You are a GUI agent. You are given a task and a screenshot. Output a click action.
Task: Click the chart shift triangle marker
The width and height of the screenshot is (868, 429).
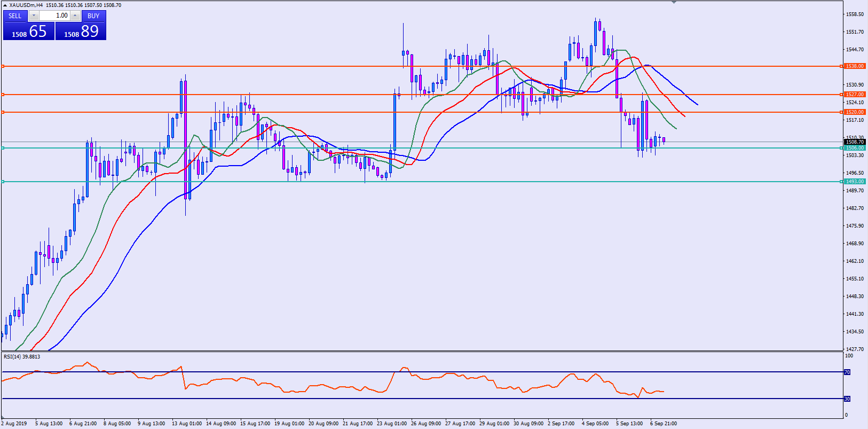click(x=674, y=2)
